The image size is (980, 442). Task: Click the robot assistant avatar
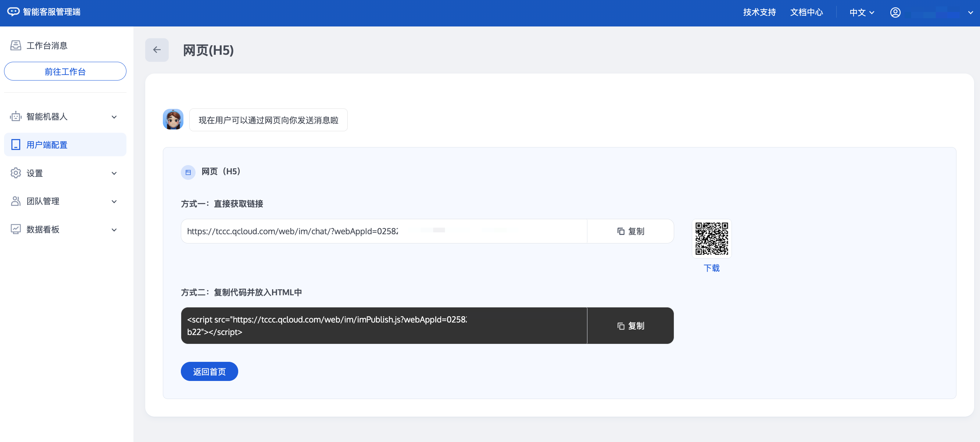pyautogui.click(x=173, y=120)
